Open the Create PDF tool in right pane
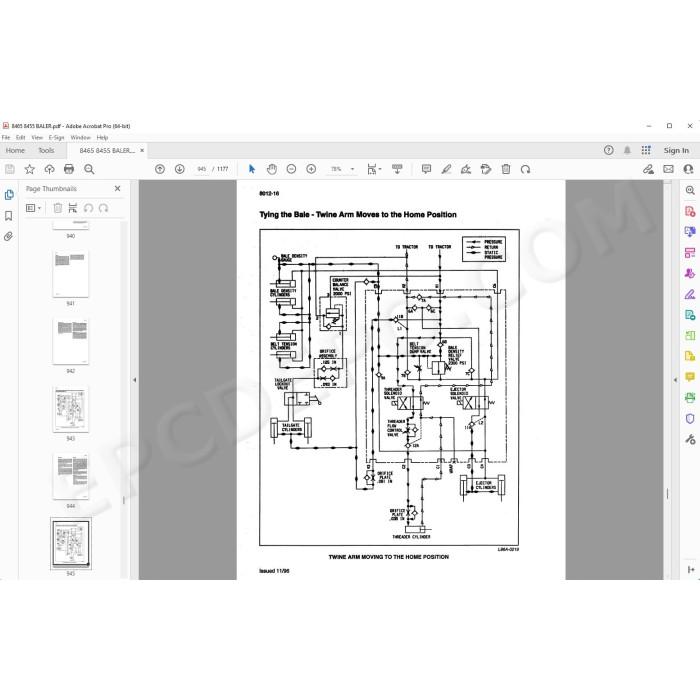700x700 pixels. click(690, 211)
